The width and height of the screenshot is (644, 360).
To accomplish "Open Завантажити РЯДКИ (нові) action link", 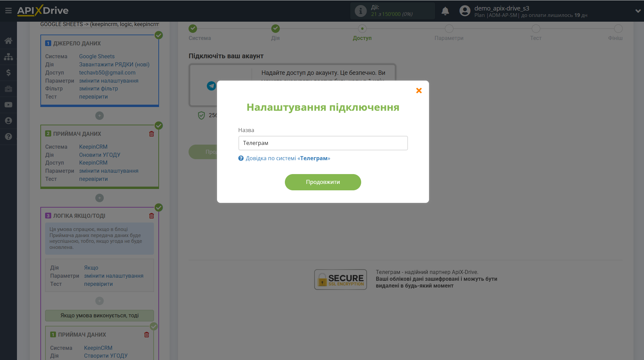I will [x=114, y=64].
